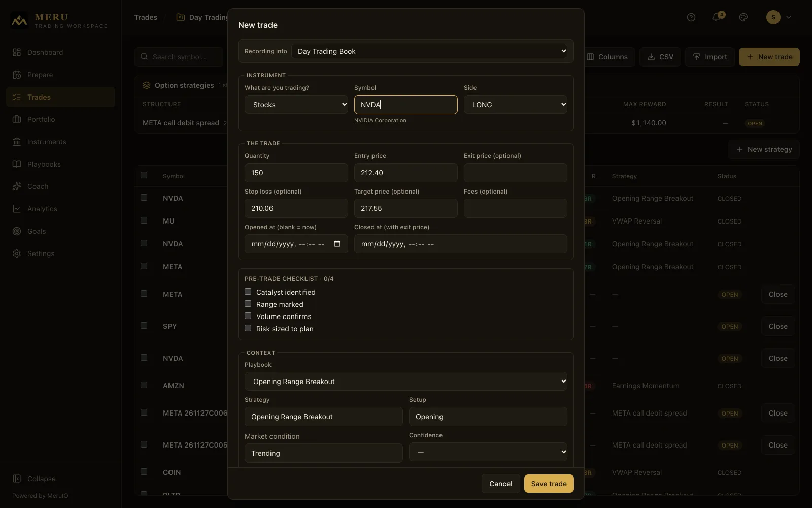This screenshot has height=508, width=812.
Task: Click the Symbol input field with NVDA
Action: (406, 105)
